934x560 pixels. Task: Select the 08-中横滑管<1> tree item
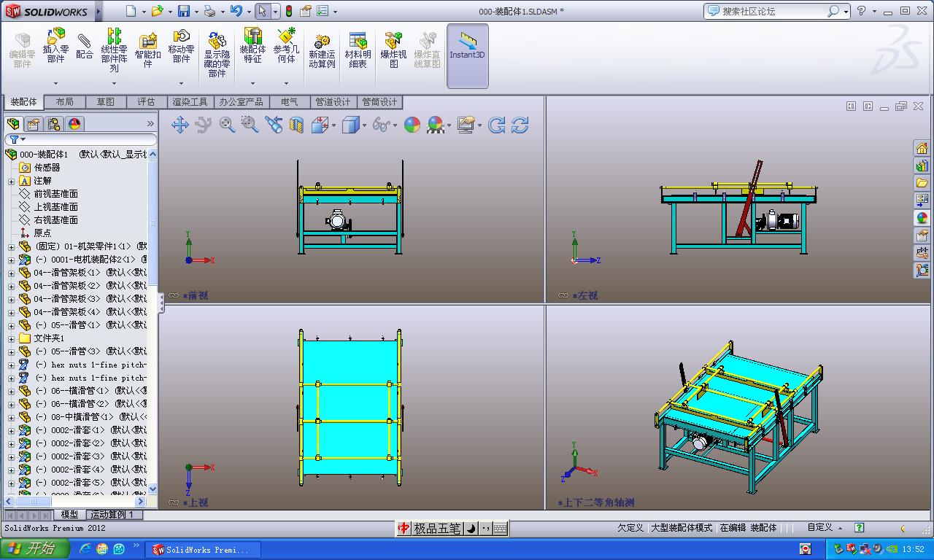82,417
